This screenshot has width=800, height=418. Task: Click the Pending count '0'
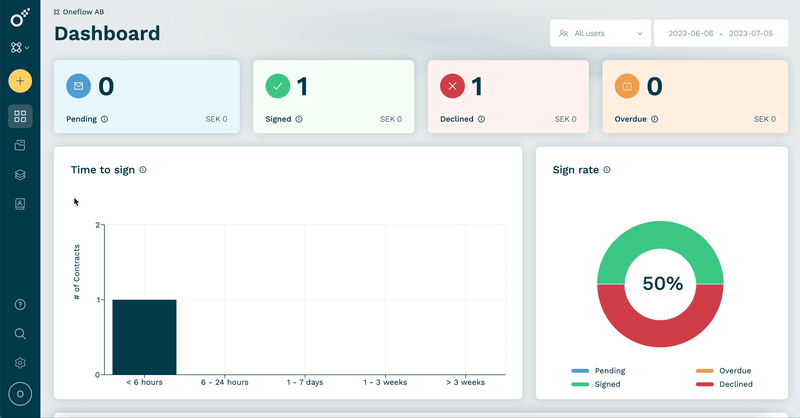(x=106, y=86)
